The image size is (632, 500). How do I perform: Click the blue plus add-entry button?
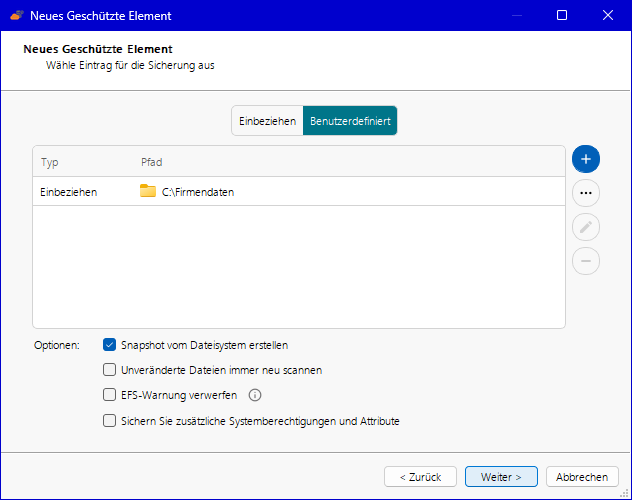[586, 159]
